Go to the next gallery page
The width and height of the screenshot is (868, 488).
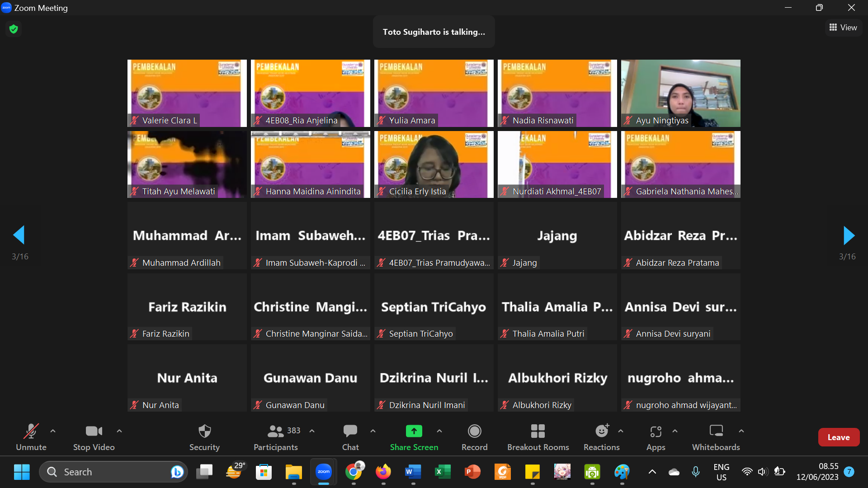(x=849, y=235)
